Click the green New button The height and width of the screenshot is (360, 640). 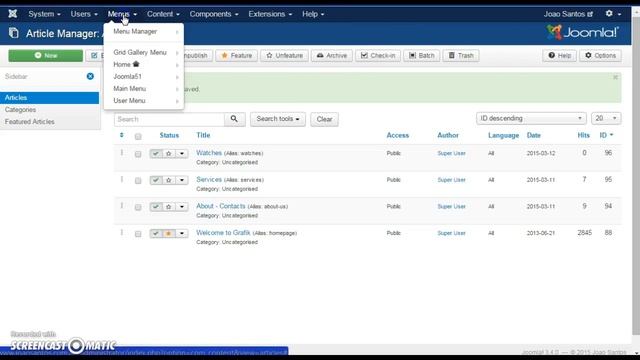[x=46, y=56]
